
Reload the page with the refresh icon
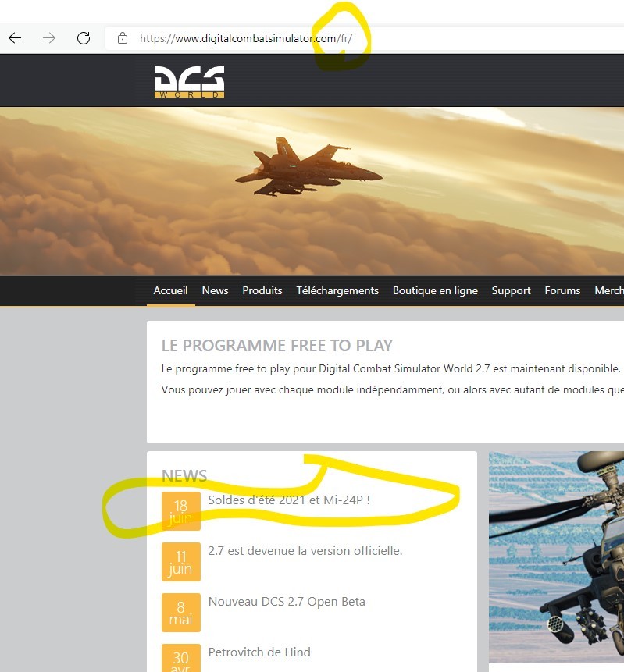click(x=84, y=38)
